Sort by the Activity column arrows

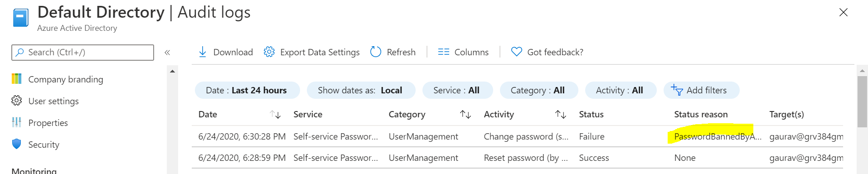pyautogui.click(x=561, y=115)
